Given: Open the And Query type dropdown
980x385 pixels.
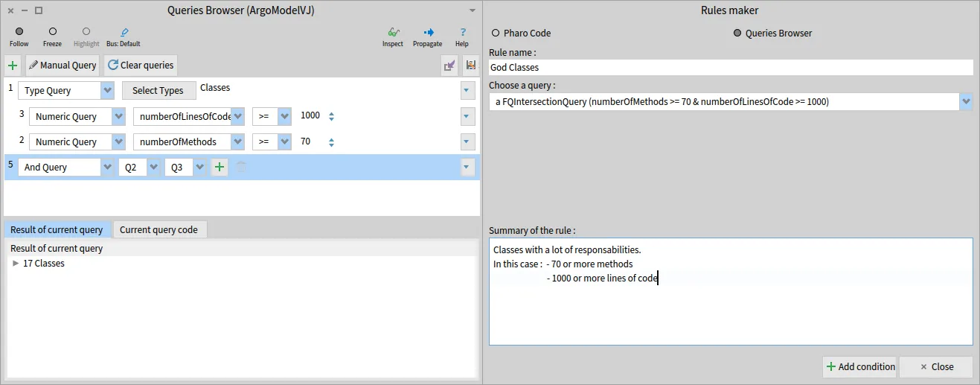Looking at the screenshot, I should coord(108,168).
